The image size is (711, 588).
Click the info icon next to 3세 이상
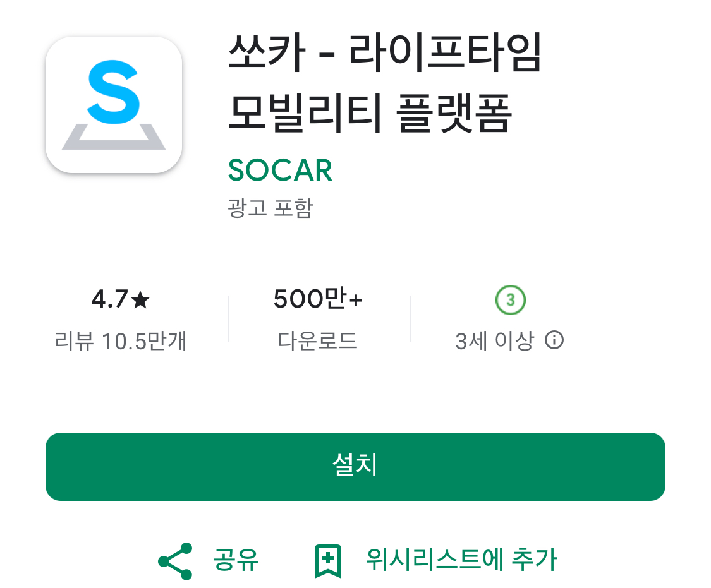[x=554, y=340]
